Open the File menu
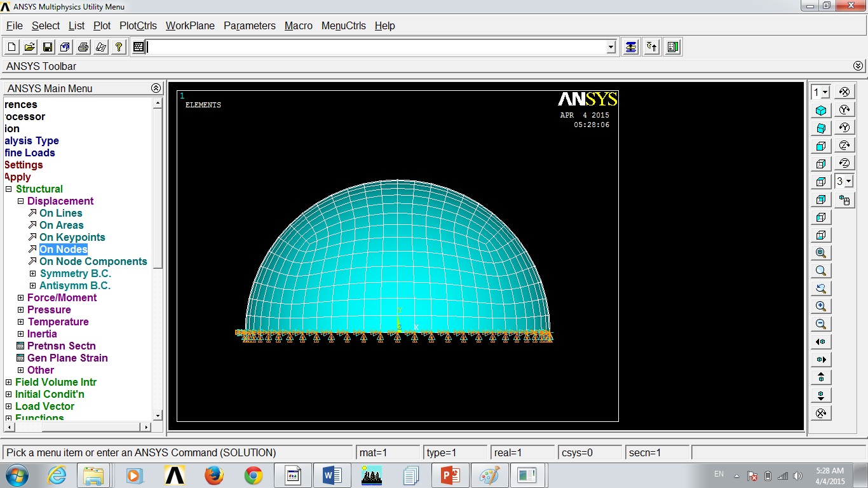The width and height of the screenshot is (868, 488). [x=15, y=26]
